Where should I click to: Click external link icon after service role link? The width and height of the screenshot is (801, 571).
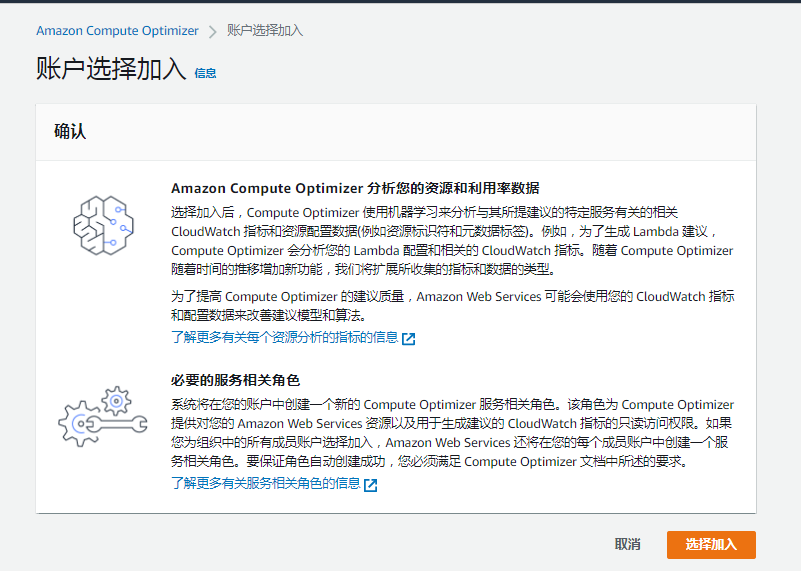tap(371, 485)
